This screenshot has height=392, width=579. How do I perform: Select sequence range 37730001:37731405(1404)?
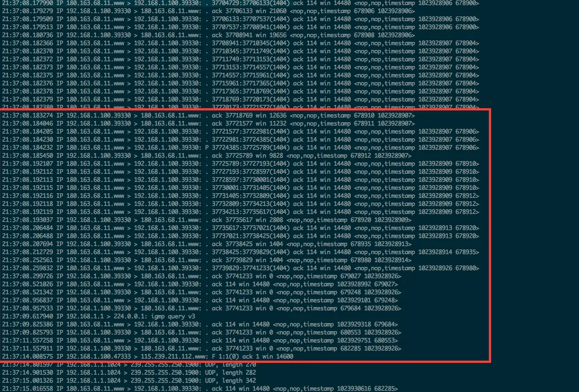pyautogui.click(x=251, y=188)
